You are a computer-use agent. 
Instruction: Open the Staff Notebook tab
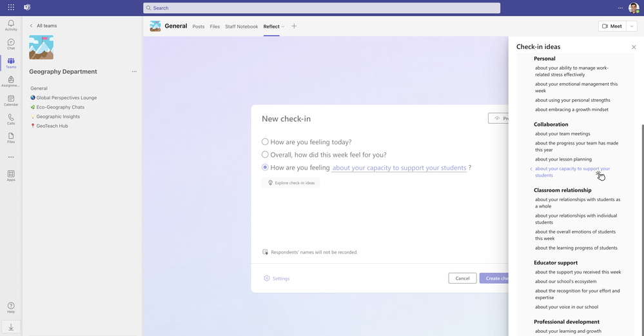coord(242,26)
